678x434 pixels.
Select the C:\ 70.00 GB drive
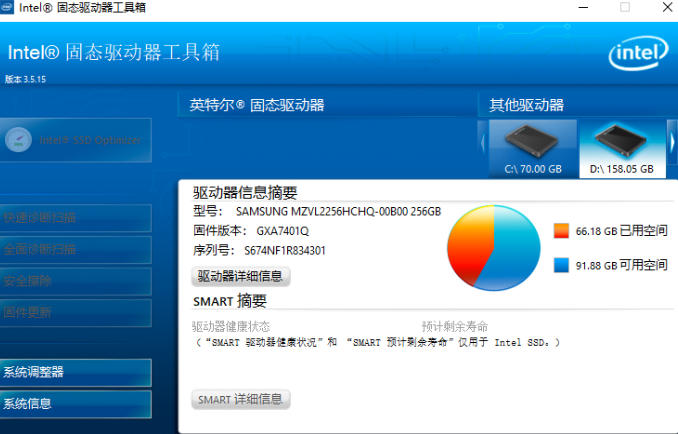[x=533, y=149]
